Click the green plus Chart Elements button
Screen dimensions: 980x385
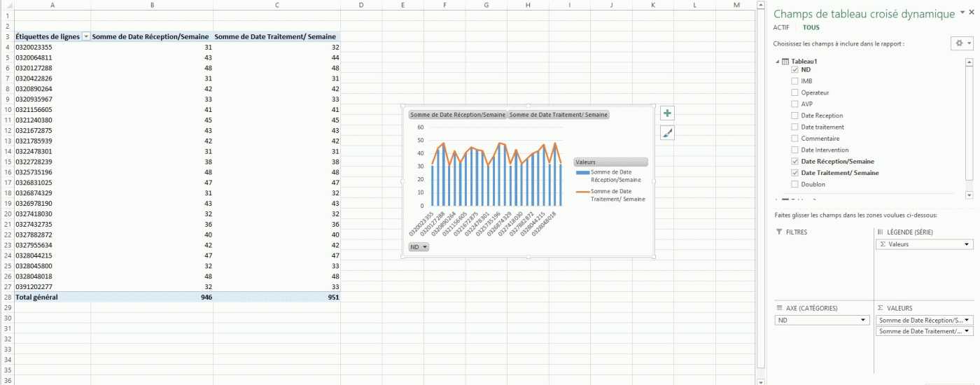tap(667, 113)
